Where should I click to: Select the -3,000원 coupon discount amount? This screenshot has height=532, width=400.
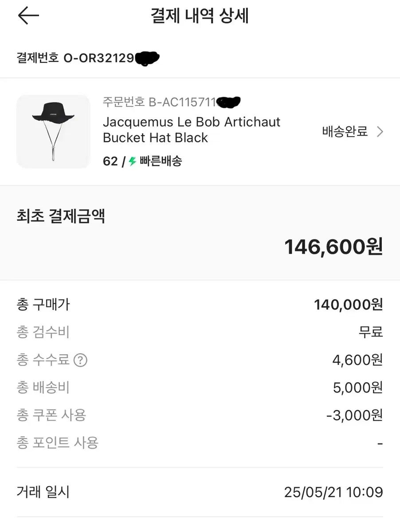coord(354,415)
